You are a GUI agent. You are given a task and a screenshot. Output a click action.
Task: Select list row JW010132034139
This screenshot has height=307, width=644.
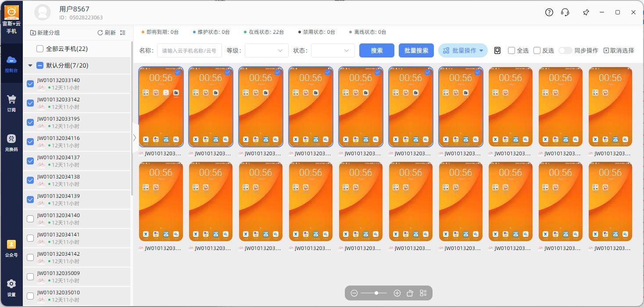77,200
